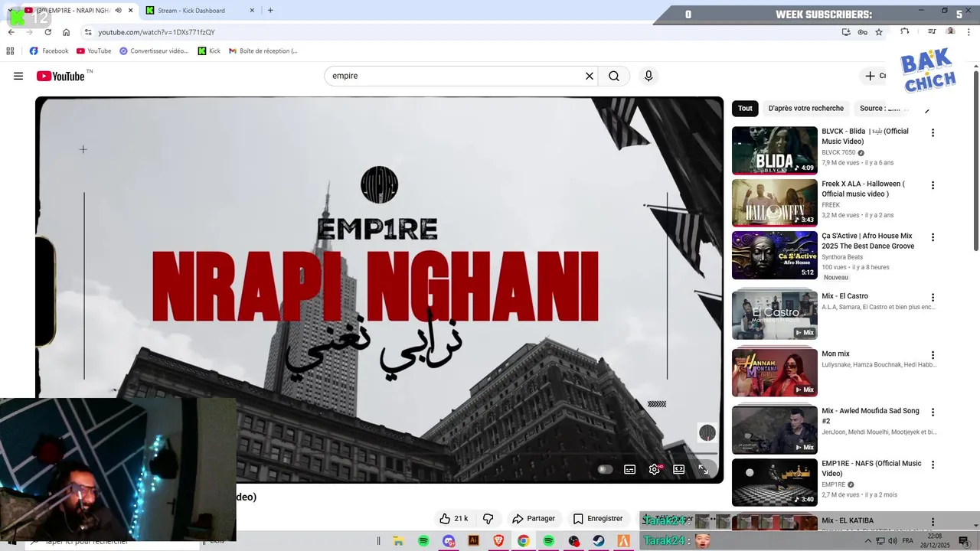
Task: Close the Stream - Kick Dashboard tab
Action: pos(252,11)
